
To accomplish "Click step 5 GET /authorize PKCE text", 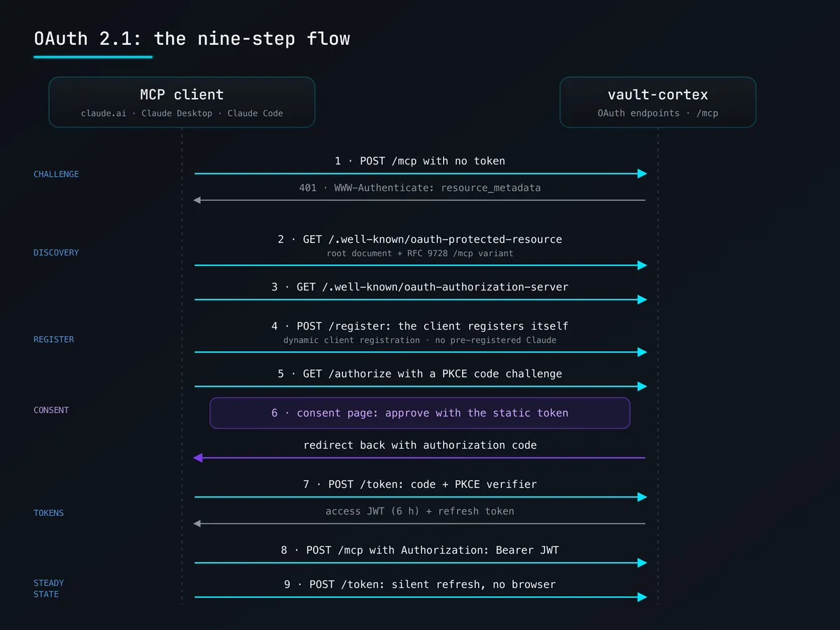I will click(x=420, y=374).
